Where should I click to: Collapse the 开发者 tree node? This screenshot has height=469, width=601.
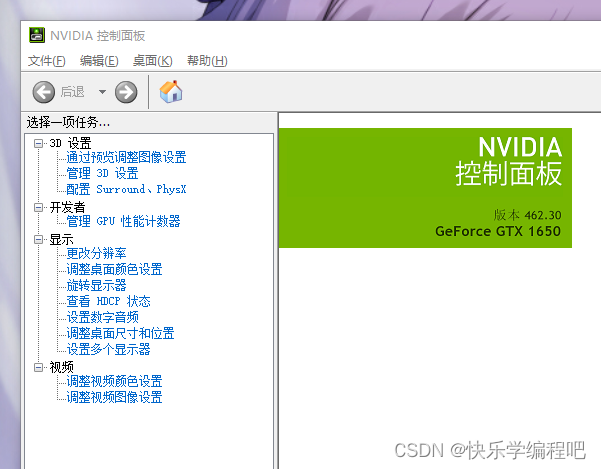(38, 207)
